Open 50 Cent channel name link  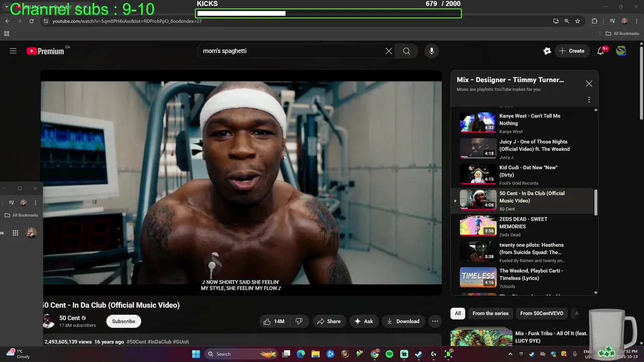tap(69, 318)
